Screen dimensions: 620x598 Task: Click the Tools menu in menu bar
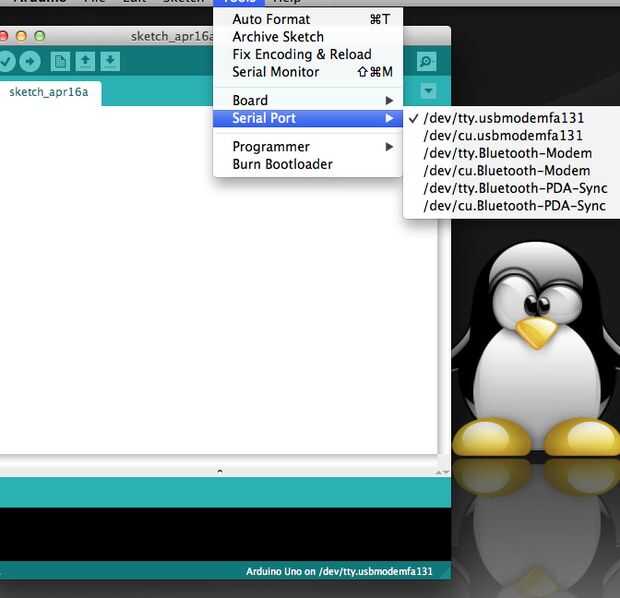(239, 2)
